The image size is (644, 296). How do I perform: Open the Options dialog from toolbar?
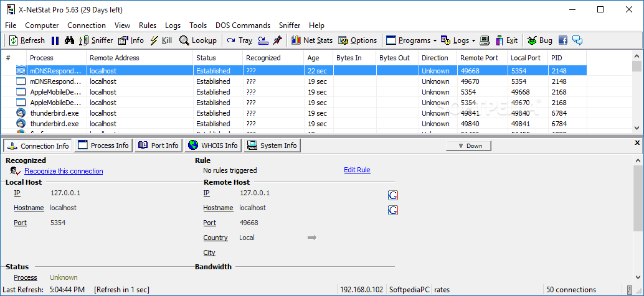pyautogui.click(x=358, y=40)
